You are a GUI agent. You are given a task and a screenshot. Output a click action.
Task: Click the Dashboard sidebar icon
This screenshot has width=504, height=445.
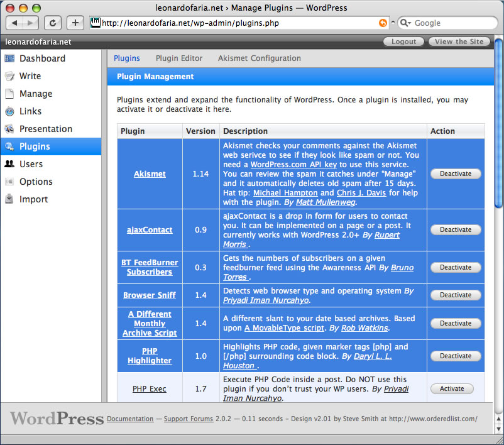(9, 58)
